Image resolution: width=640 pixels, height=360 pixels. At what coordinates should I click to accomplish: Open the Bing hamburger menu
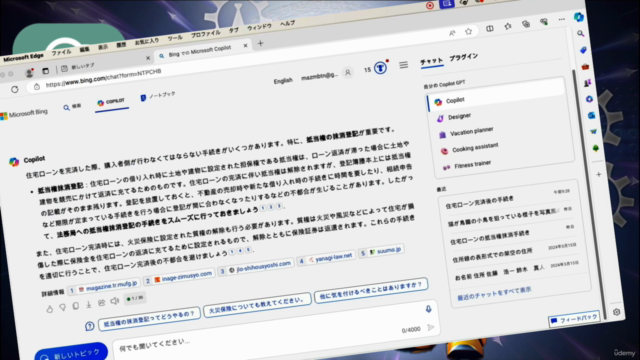pos(403,65)
